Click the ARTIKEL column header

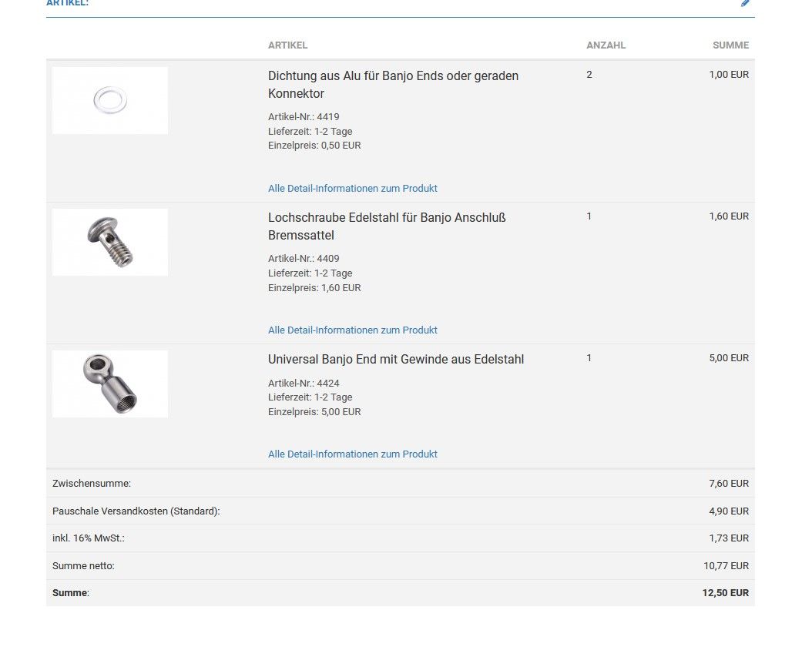(x=287, y=45)
